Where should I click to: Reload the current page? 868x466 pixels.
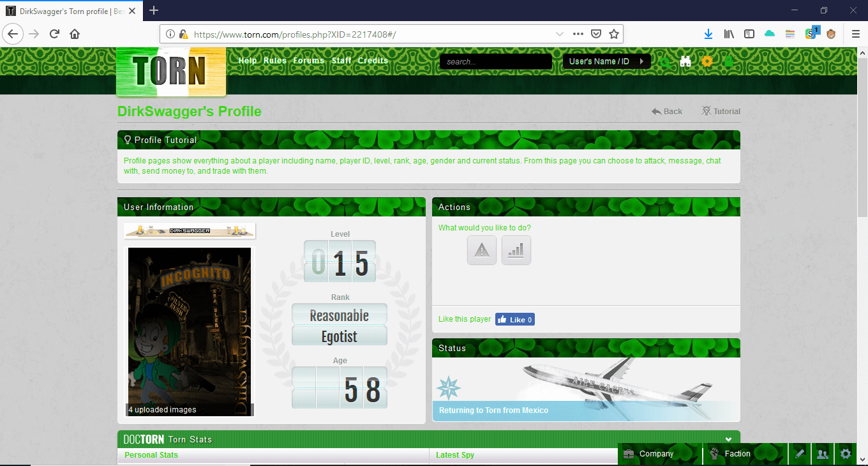pos(54,34)
